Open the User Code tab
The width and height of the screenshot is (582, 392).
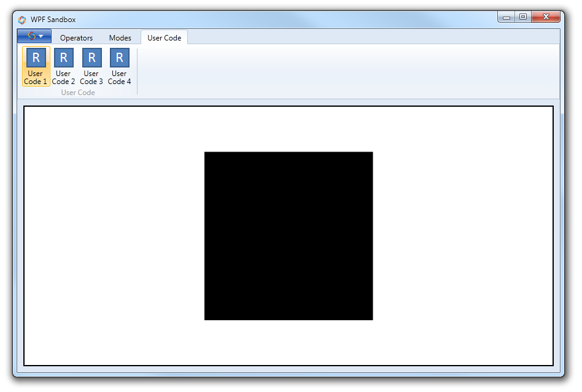click(164, 37)
